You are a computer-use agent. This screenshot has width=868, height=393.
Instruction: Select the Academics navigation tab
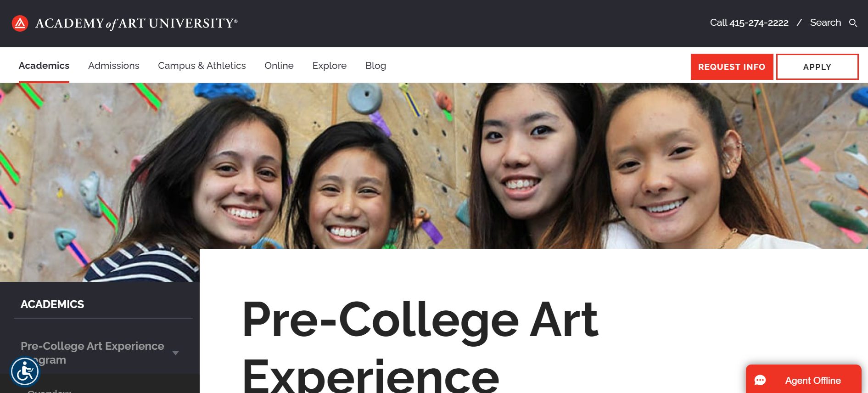coord(44,66)
